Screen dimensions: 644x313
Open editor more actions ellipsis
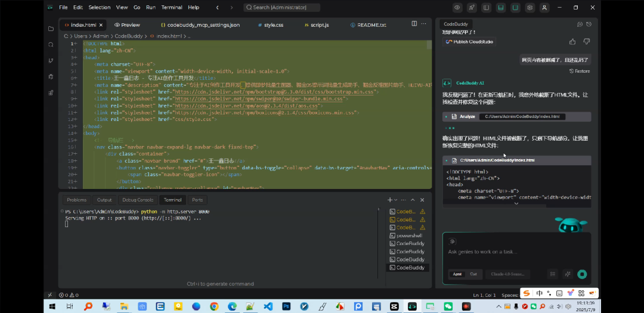tap(424, 24)
